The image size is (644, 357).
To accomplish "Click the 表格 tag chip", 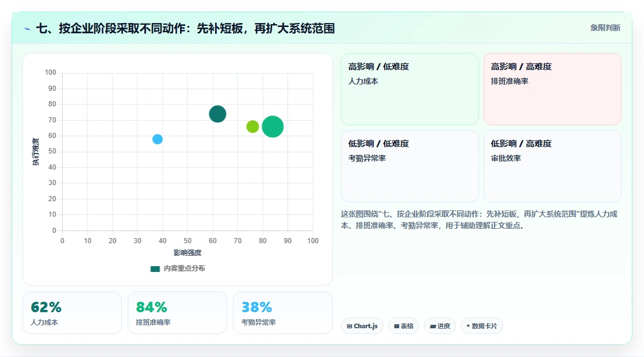I will tap(403, 326).
